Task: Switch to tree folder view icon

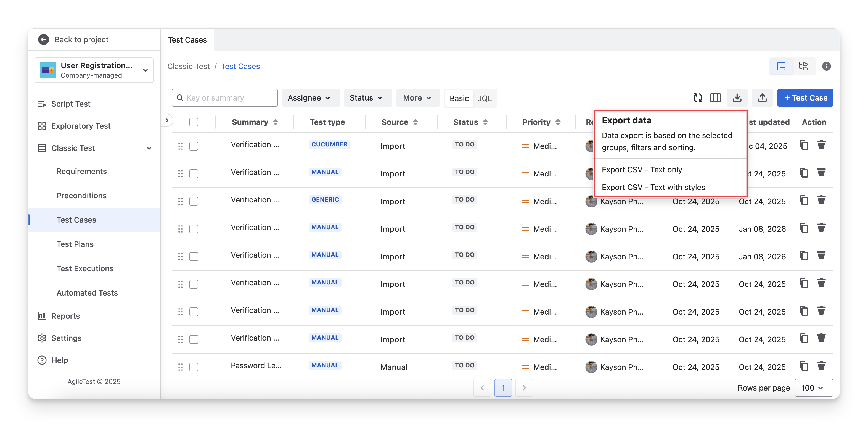Action: (803, 66)
